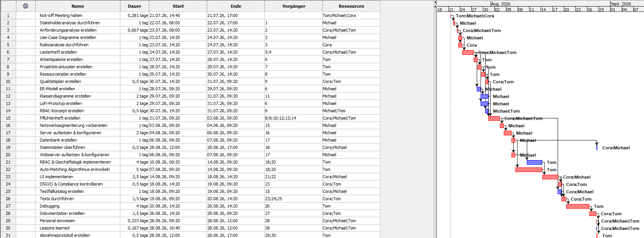Click the red Dokumentation erstellen Gantt bar
Screen dimensions: 644x238
(593, 214)
